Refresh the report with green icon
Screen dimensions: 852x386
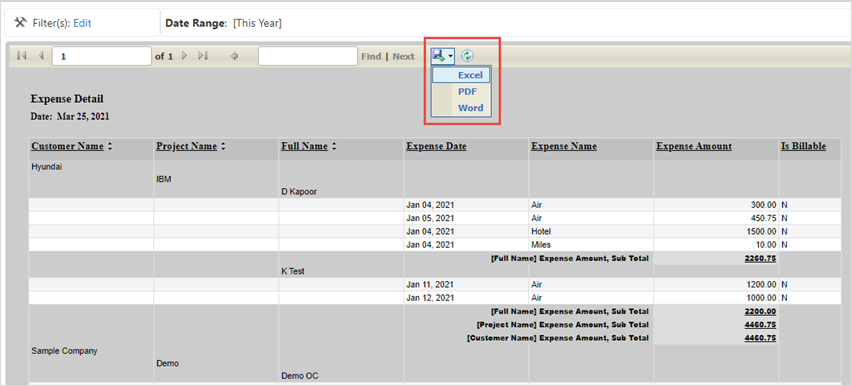click(467, 55)
